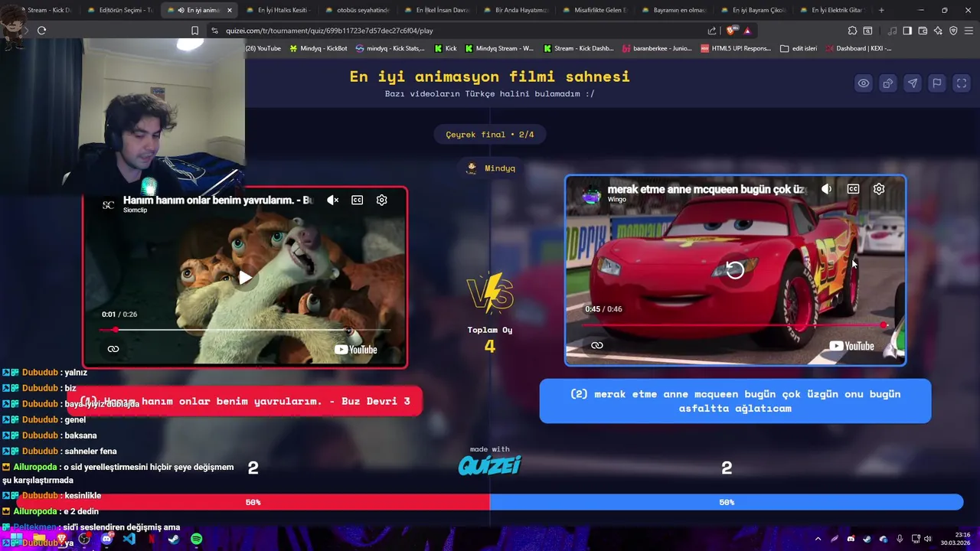Share page icon in address bar
This screenshot has height=551, width=980.
click(712, 31)
